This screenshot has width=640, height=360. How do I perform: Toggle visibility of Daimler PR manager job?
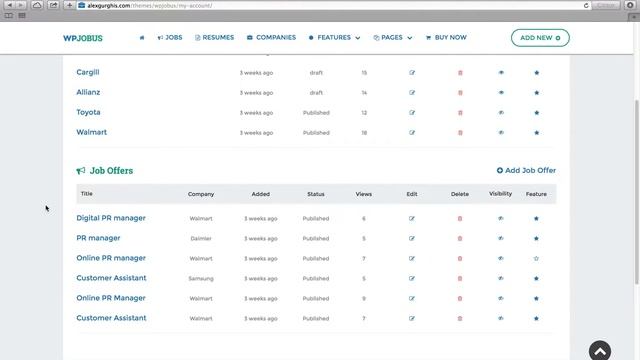[500, 238]
